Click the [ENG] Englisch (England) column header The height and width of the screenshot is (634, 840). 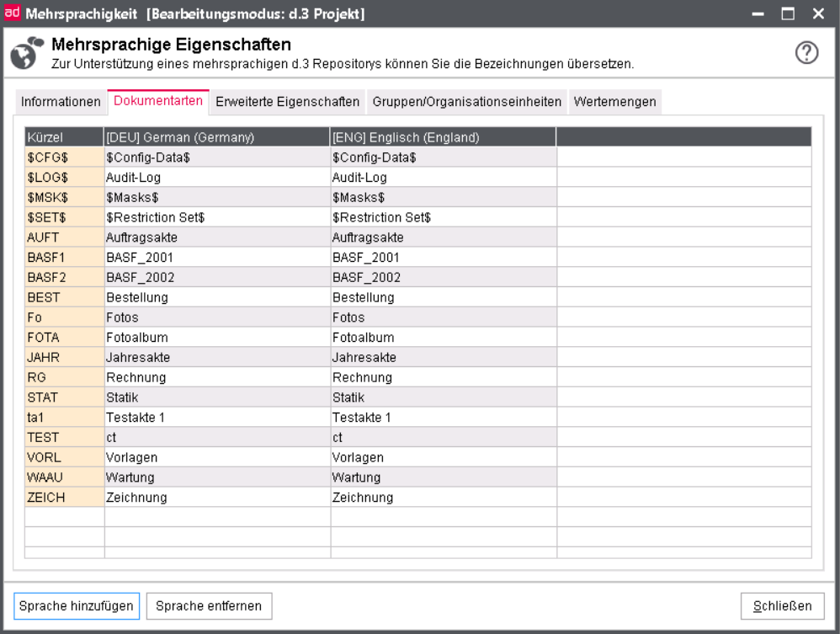pos(443,137)
